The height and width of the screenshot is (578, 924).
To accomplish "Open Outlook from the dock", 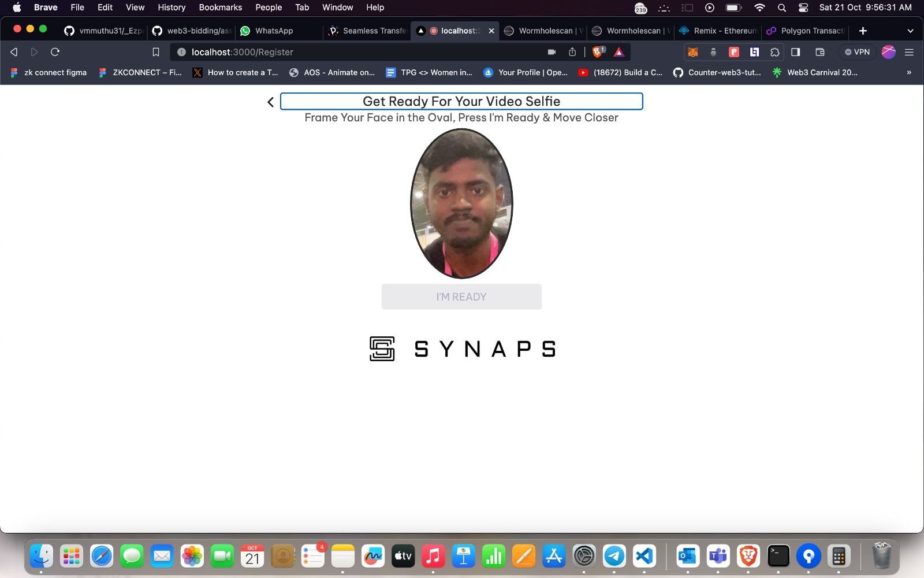I will point(688,556).
